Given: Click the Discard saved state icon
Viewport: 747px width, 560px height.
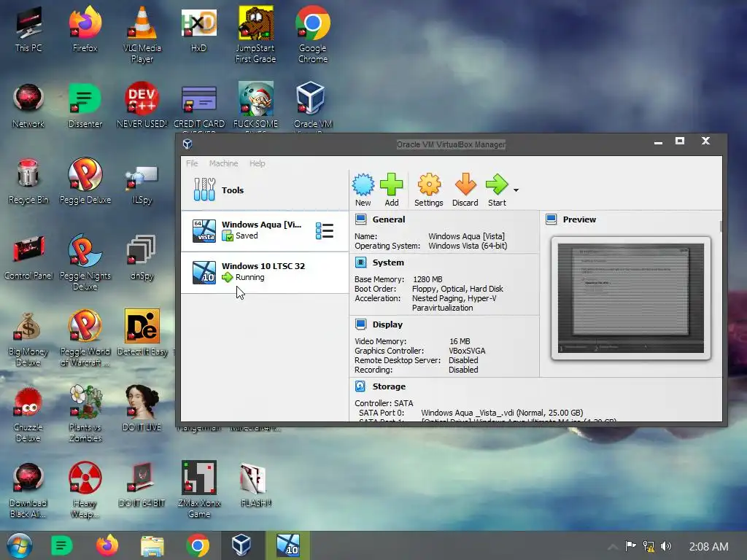Looking at the screenshot, I should 465,190.
